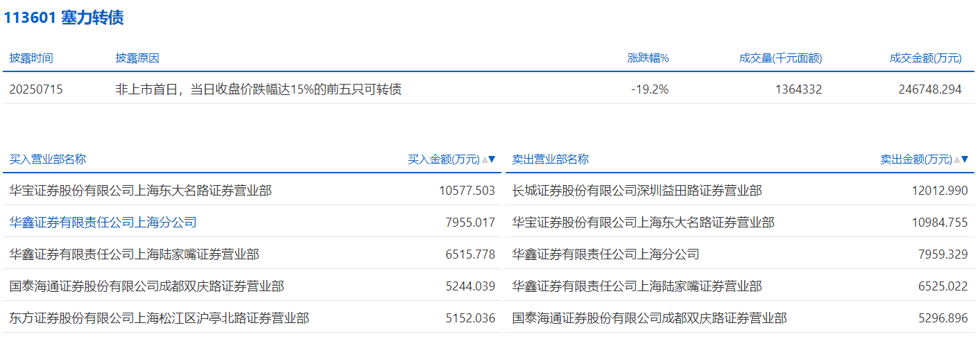This screenshot has height=339, width=980.
Task: Select 披露原因 column header
Action: (x=137, y=58)
